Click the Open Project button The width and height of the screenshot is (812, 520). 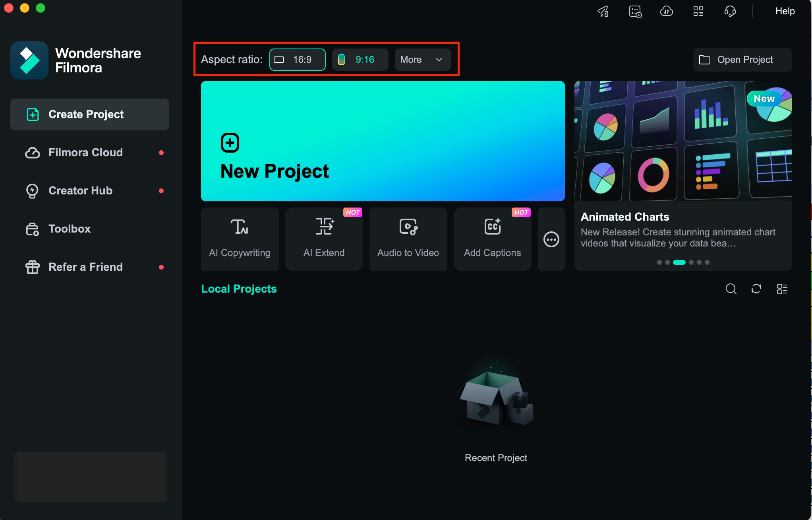742,59
